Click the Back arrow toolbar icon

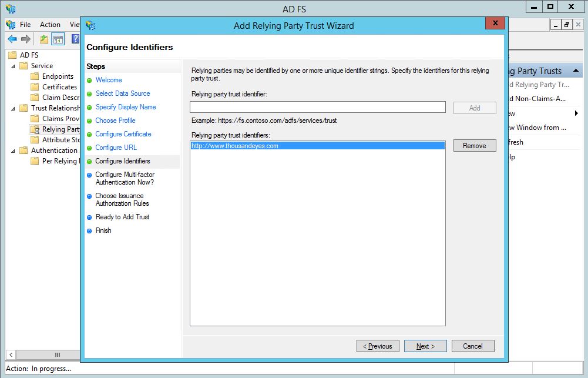click(12, 39)
